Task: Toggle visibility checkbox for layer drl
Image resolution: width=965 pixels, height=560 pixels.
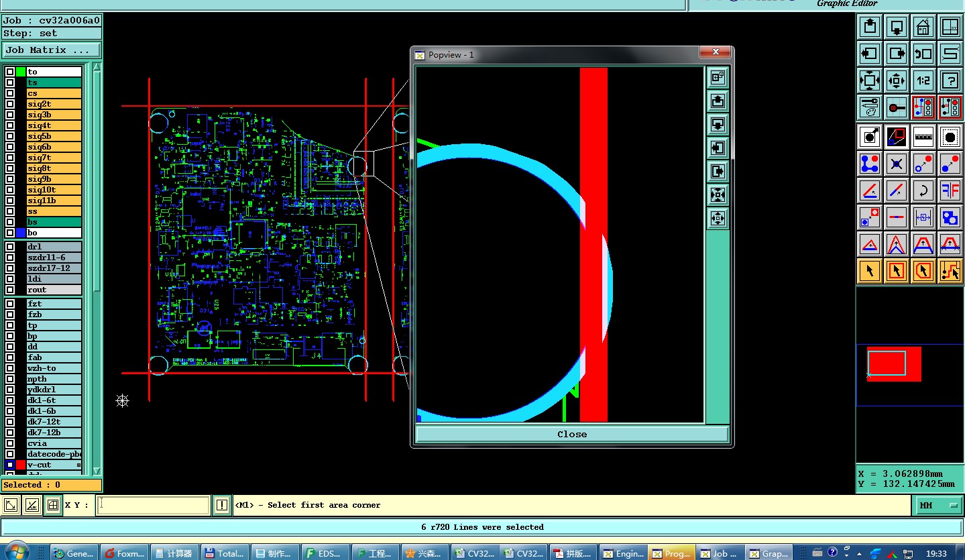Action: 10,247
